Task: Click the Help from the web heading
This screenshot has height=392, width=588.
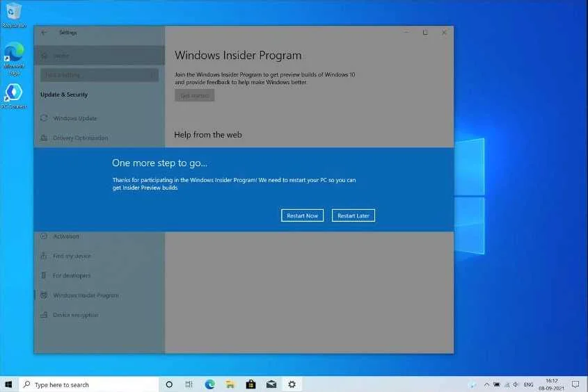Action: click(x=208, y=135)
